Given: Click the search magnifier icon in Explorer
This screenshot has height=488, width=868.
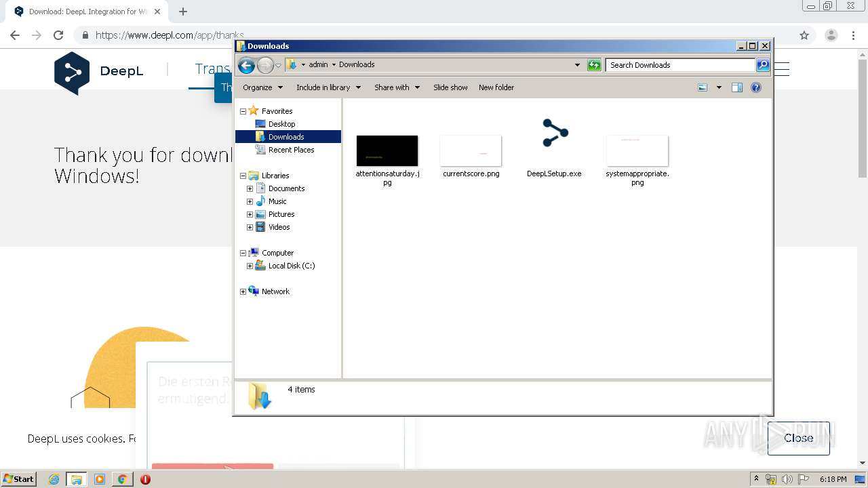Looking at the screenshot, I should pyautogui.click(x=763, y=65).
